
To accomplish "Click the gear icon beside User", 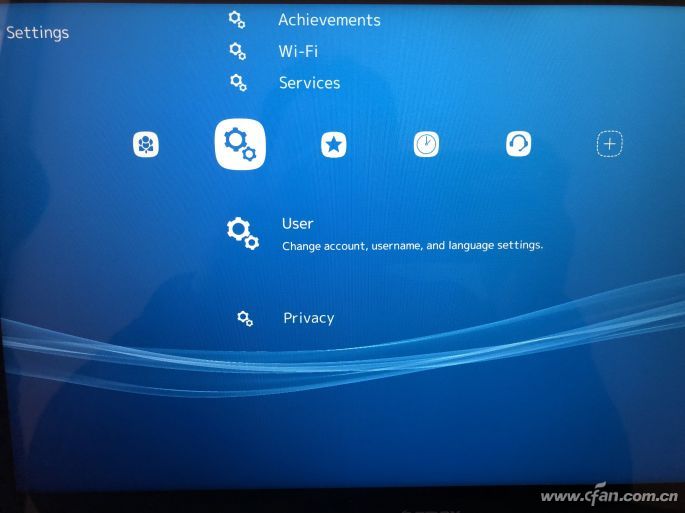I will [242, 233].
